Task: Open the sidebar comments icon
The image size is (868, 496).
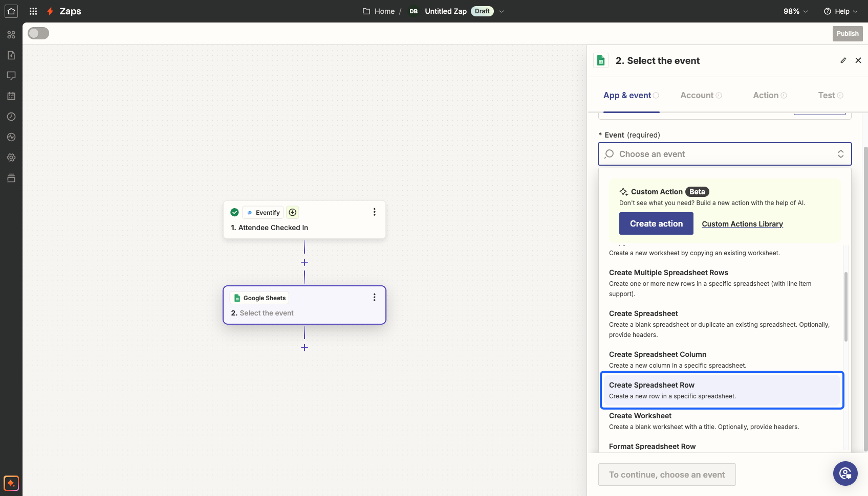Action: [11, 76]
